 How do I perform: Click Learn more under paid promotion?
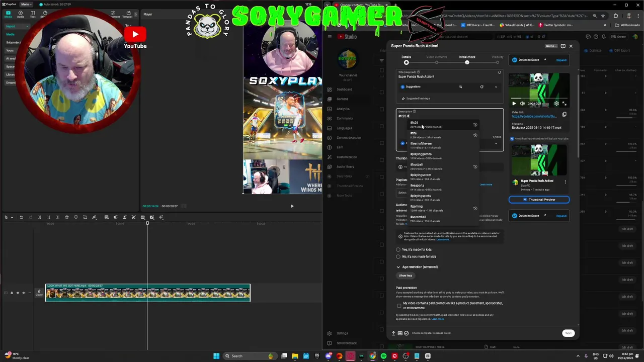pyautogui.click(x=437, y=319)
